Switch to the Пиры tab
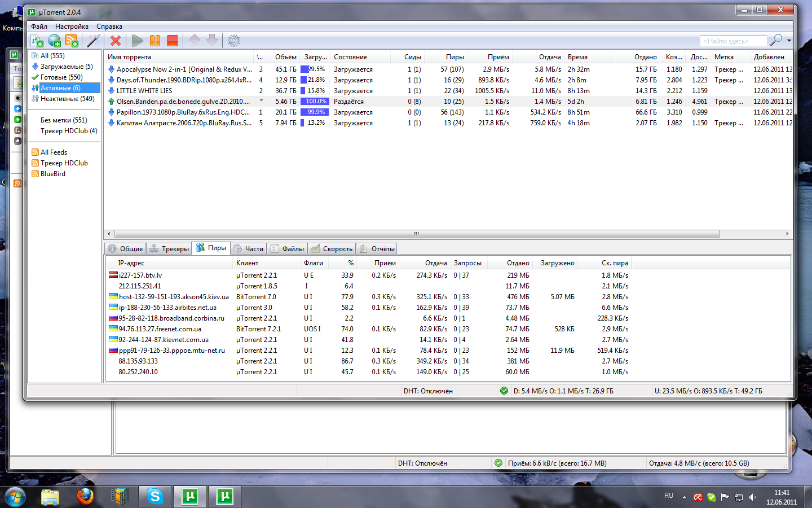This screenshot has width=812, height=508. (x=211, y=248)
